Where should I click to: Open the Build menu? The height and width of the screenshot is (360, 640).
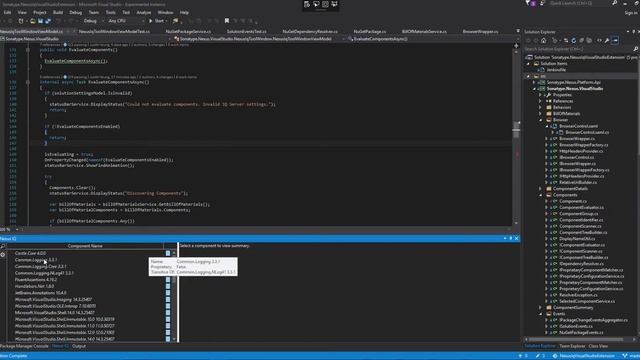pyautogui.click(x=58, y=13)
